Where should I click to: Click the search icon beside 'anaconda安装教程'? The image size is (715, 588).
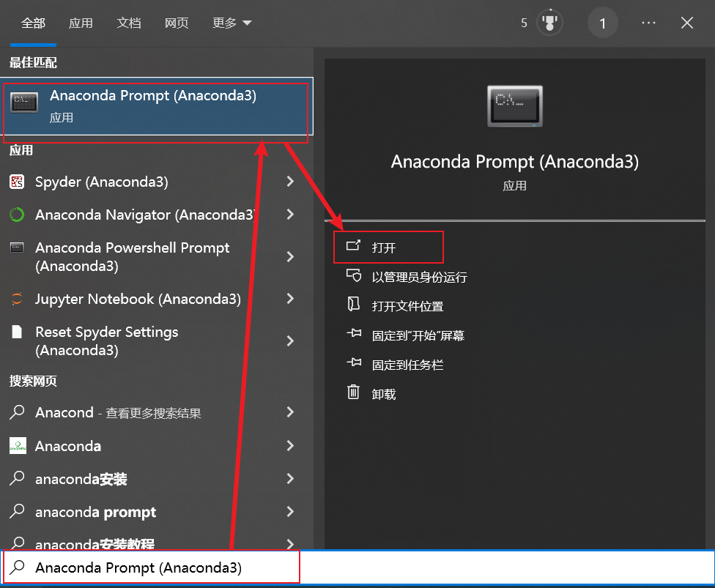(x=17, y=543)
